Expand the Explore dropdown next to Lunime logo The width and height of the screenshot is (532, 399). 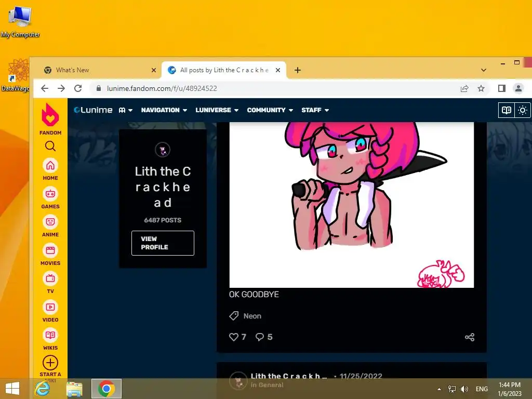click(126, 110)
